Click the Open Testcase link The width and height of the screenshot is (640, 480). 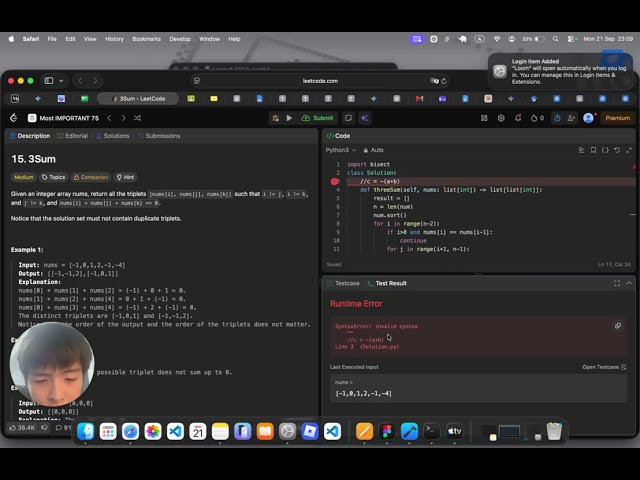coord(604,367)
